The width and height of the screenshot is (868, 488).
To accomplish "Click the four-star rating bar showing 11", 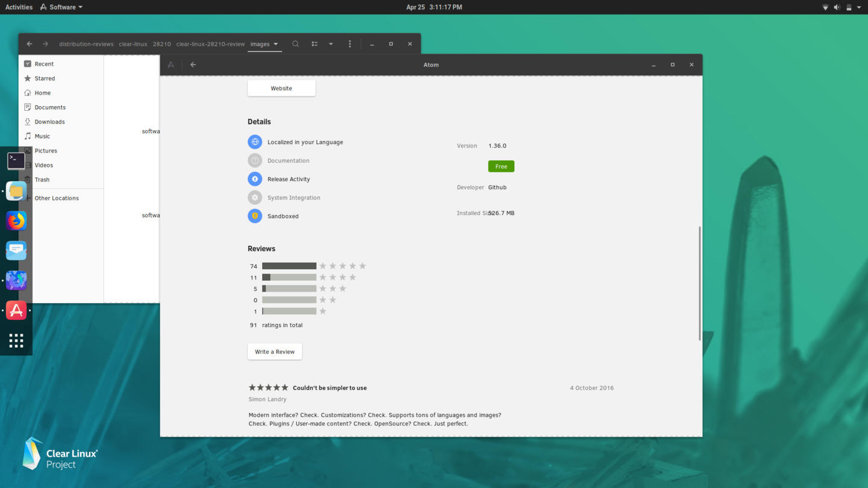I will pos(289,277).
